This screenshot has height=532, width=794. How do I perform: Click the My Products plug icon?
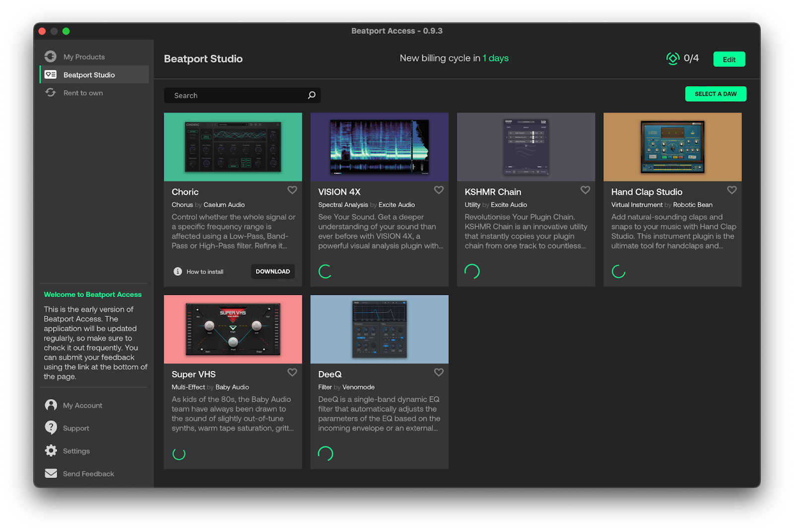coord(51,56)
